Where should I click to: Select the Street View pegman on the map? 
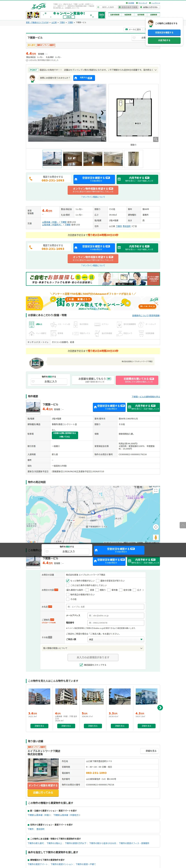(156, 537)
